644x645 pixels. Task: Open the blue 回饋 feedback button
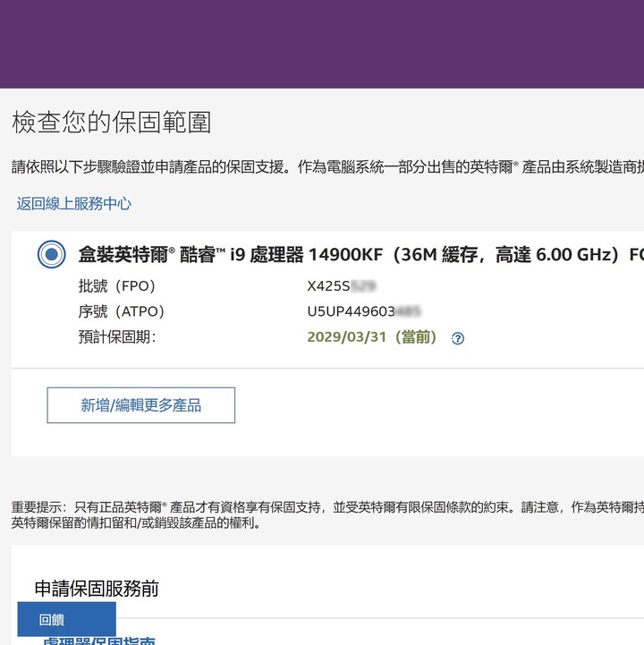click(66, 619)
